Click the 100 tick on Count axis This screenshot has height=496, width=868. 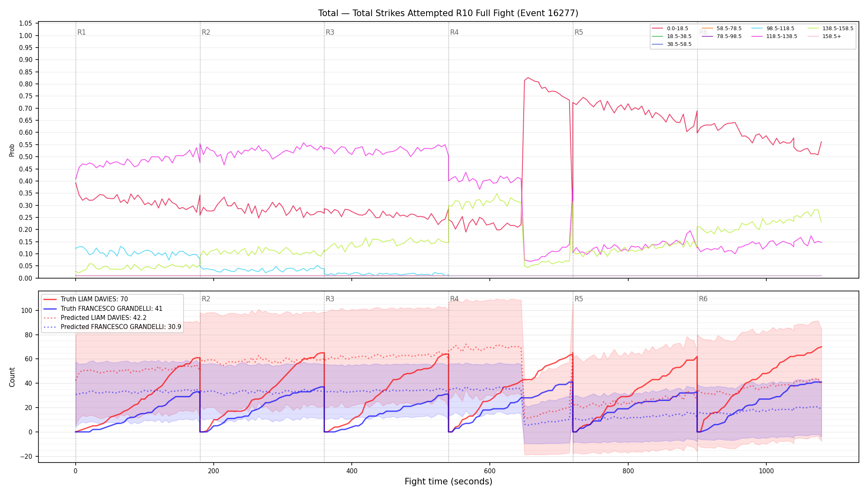click(x=27, y=310)
